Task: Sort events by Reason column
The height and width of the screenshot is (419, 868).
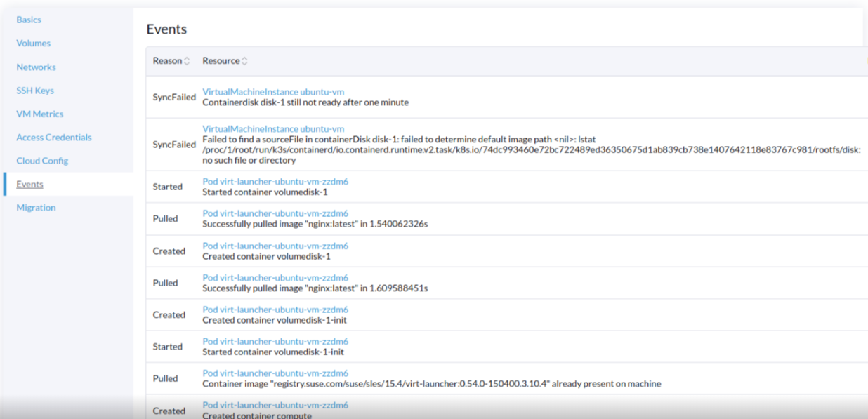Action: [x=166, y=60]
